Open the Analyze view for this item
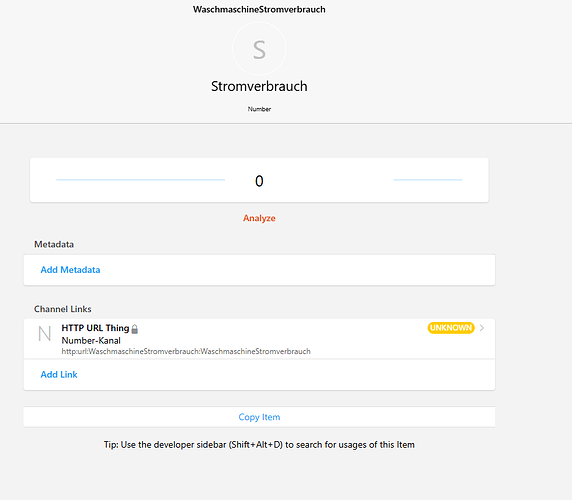Image resolution: width=572 pixels, height=500 pixels. pyautogui.click(x=259, y=218)
